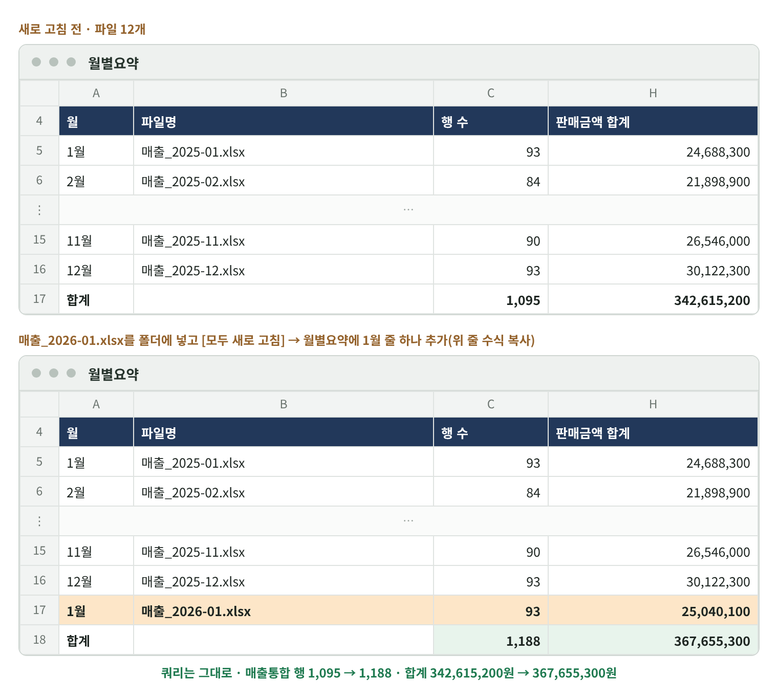Click 30,122,300 in the after-refresh window
778x700 pixels.
653,581
